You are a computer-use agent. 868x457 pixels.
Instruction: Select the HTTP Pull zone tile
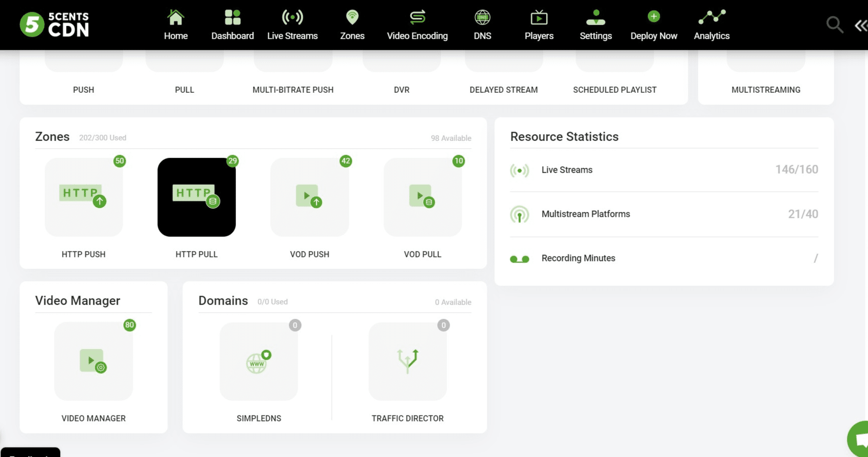(x=197, y=197)
